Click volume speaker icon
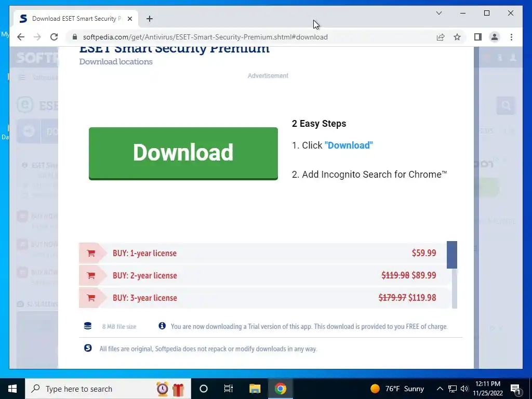 click(464, 389)
